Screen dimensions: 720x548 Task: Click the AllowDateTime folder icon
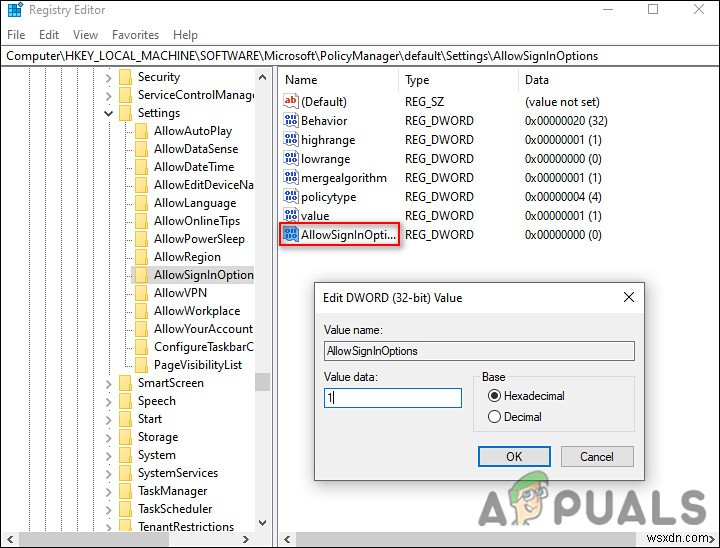coord(141,167)
